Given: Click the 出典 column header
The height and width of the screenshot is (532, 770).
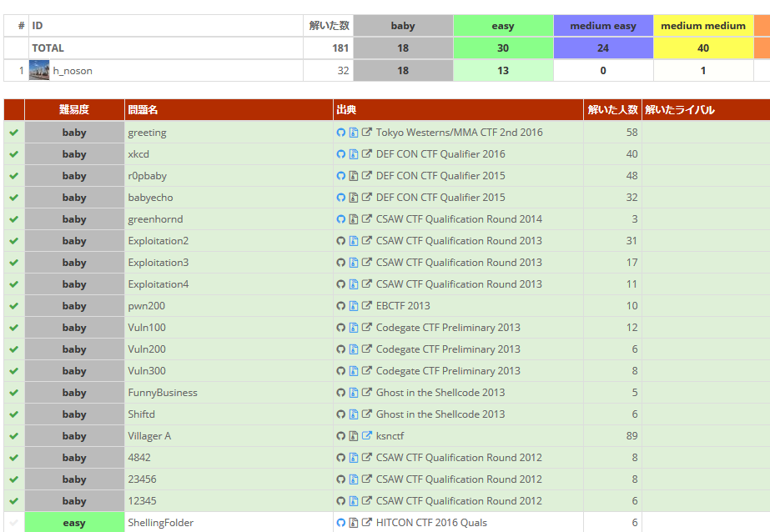Looking at the screenshot, I should point(458,110).
